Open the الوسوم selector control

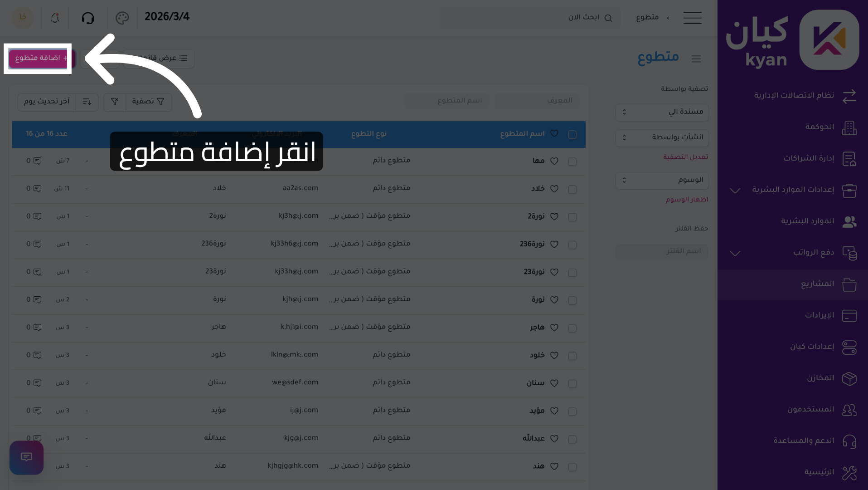[x=662, y=180]
